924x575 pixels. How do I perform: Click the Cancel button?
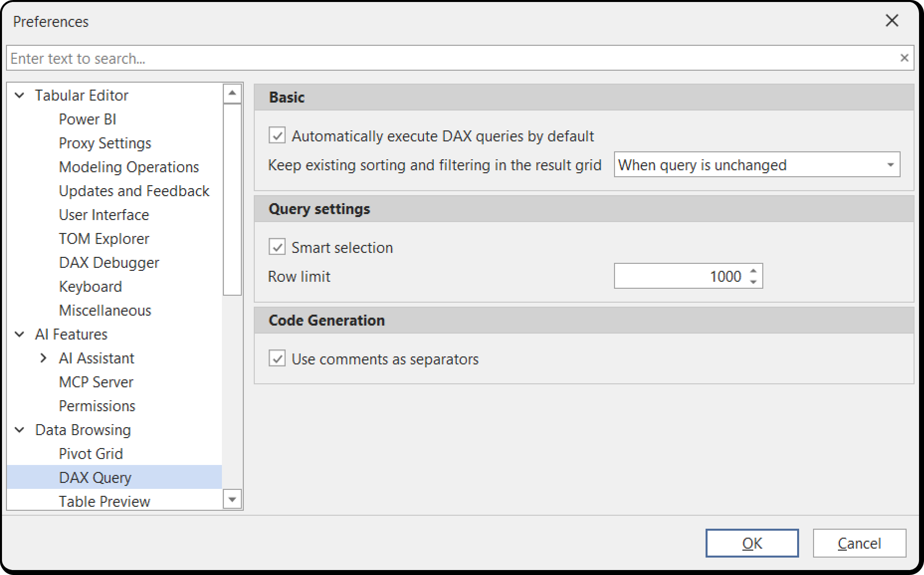click(859, 543)
